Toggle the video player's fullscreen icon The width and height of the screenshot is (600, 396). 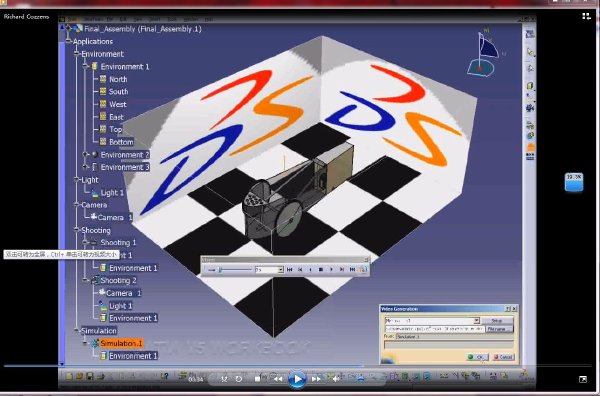point(583,379)
